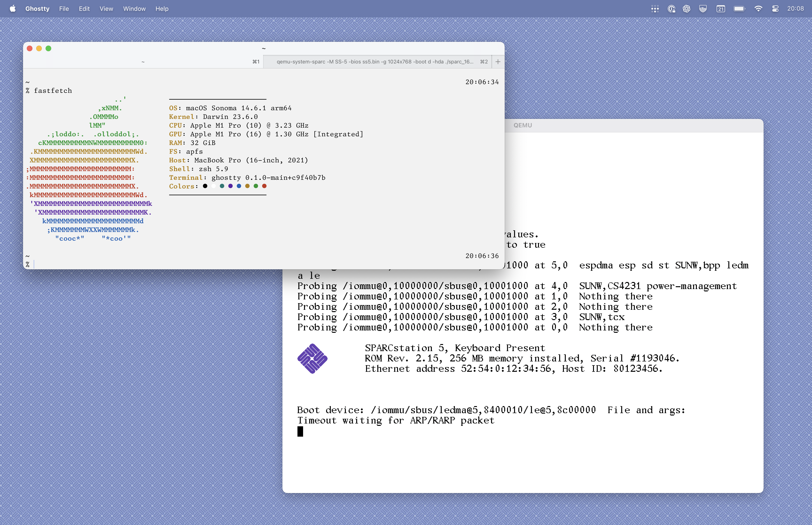The image size is (812, 525).
Task: Click the battery status icon
Action: tap(739, 9)
